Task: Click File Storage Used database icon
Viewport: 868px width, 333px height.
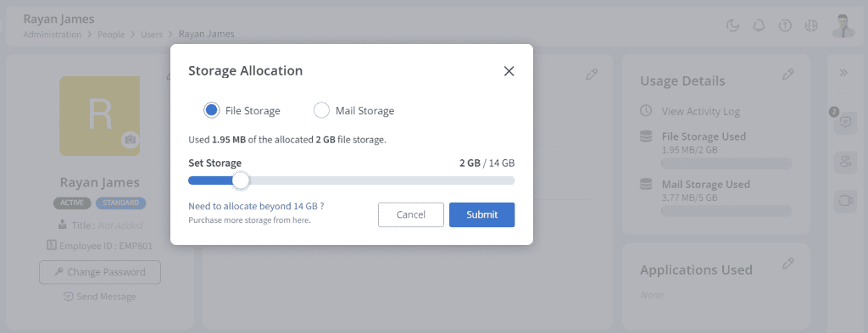Action: (x=645, y=136)
